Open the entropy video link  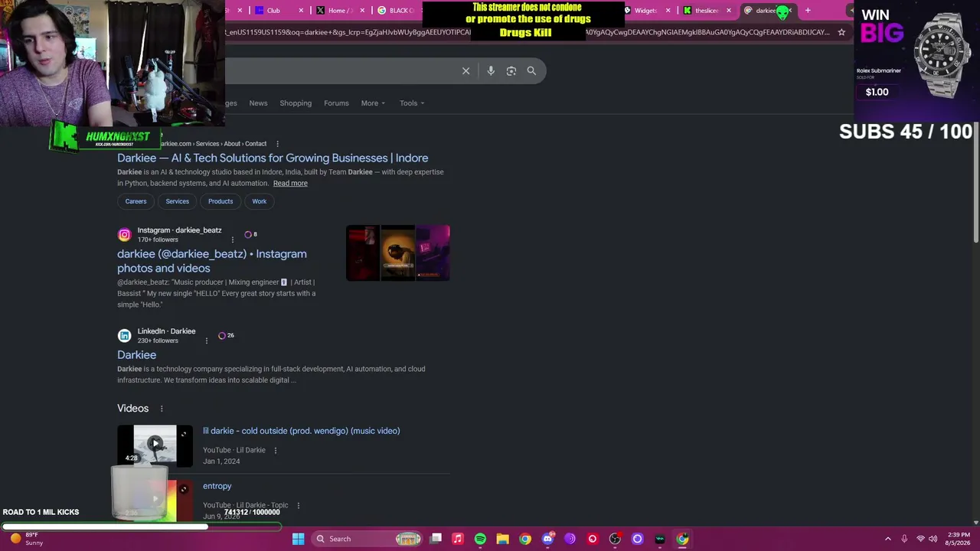(217, 486)
